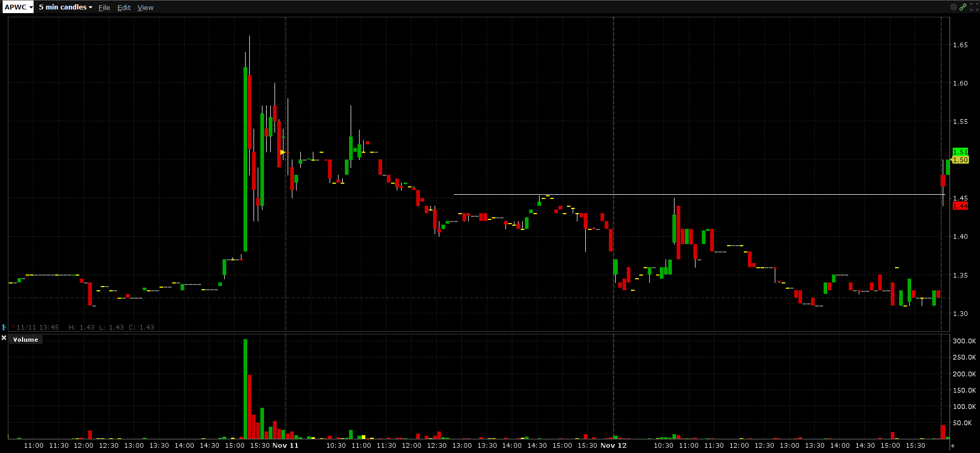The width and height of the screenshot is (980, 453).
Task: Click the white horizontal trendline near 1.45
Action: point(699,195)
